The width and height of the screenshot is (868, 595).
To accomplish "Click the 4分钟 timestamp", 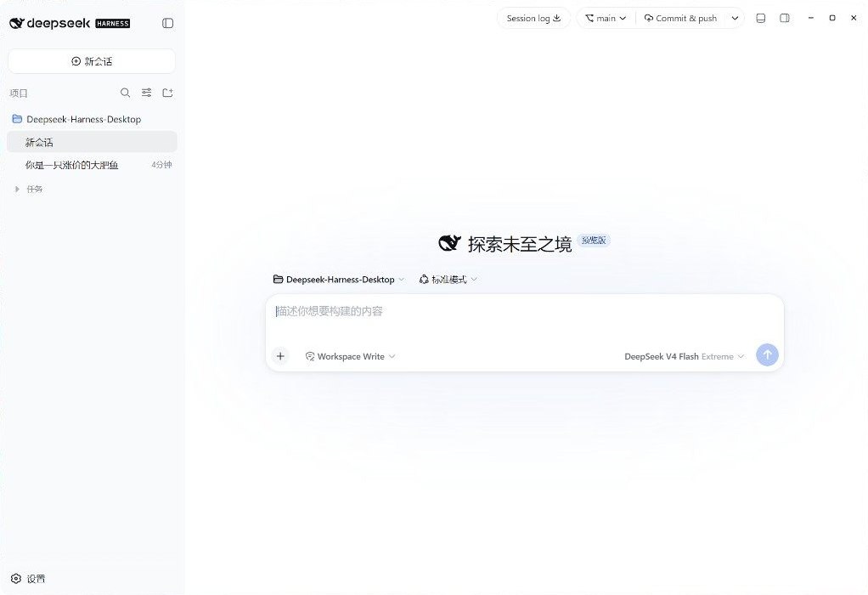I will (x=161, y=165).
